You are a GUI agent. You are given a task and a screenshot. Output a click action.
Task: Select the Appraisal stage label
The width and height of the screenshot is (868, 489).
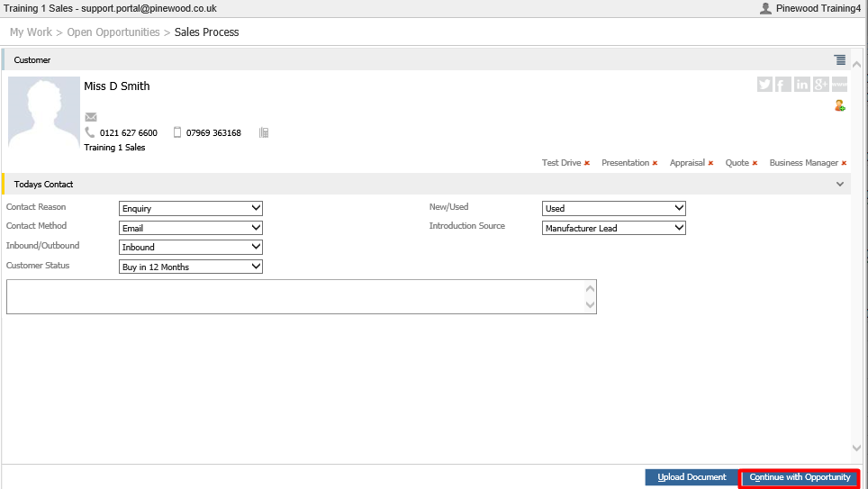[688, 163]
